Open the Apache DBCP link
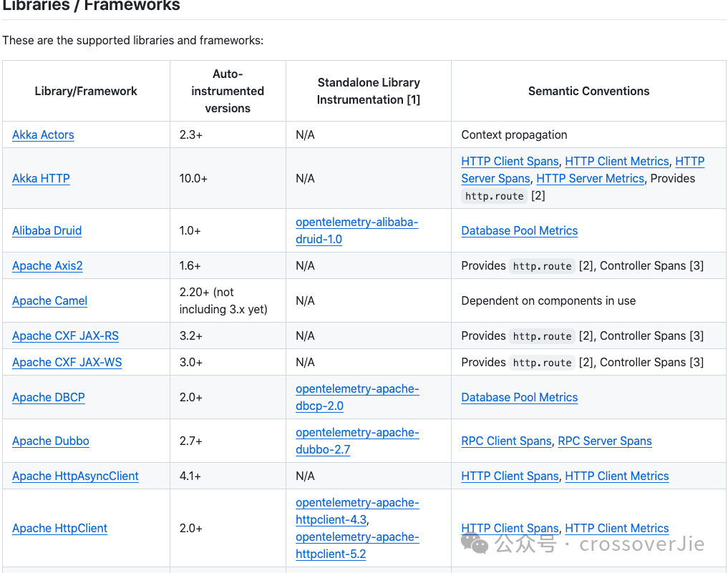The height and width of the screenshot is (573, 728). pyautogui.click(x=49, y=397)
